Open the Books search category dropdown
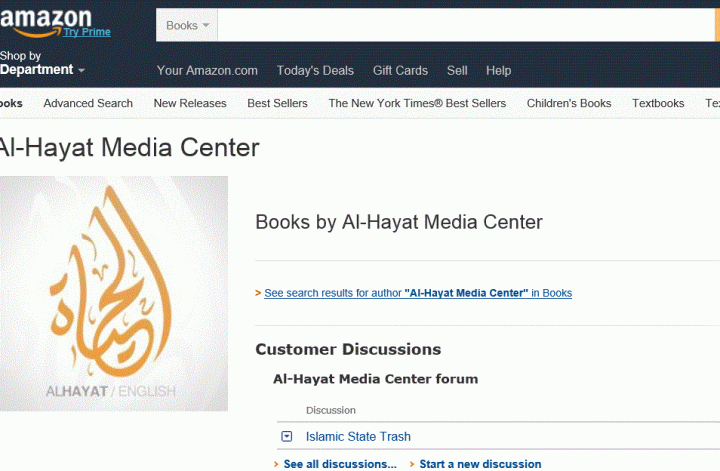The width and height of the screenshot is (720, 471). (187, 25)
